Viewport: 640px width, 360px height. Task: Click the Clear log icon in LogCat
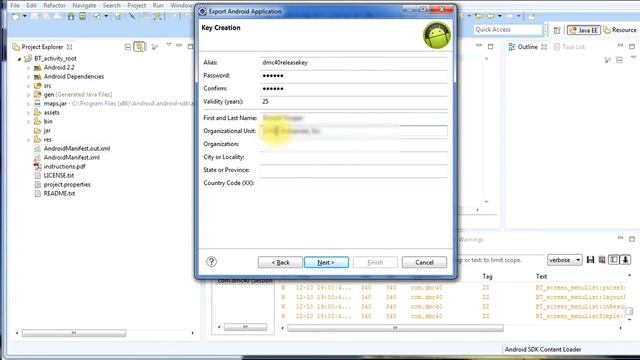(x=602, y=260)
